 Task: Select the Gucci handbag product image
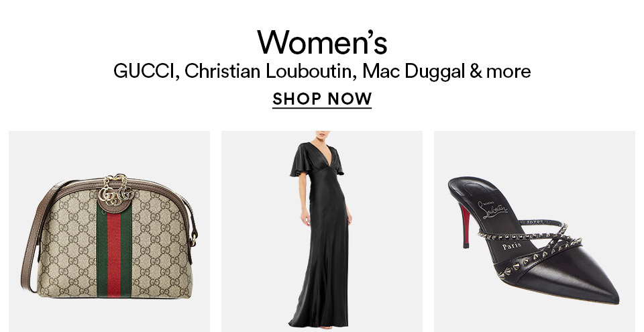point(109,231)
